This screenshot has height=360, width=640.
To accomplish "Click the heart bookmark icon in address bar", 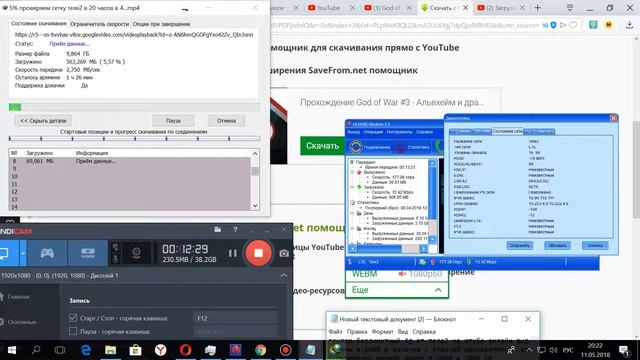I will (x=573, y=25).
